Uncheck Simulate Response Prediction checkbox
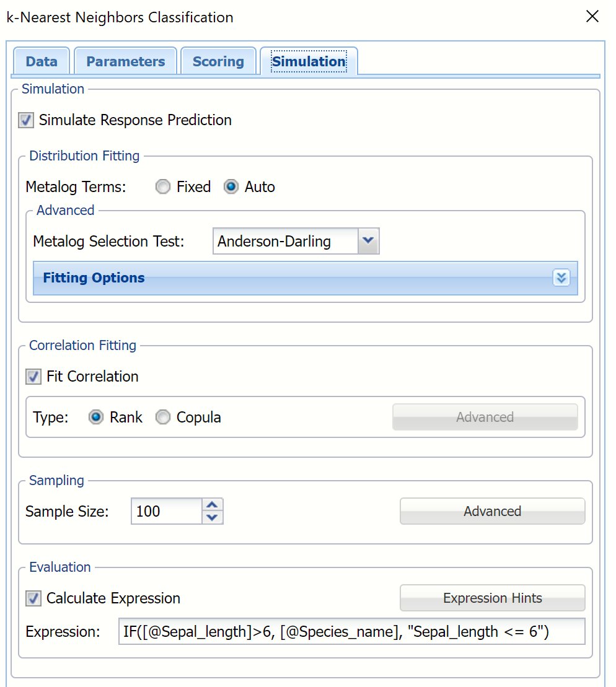 click(x=26, y=120)
